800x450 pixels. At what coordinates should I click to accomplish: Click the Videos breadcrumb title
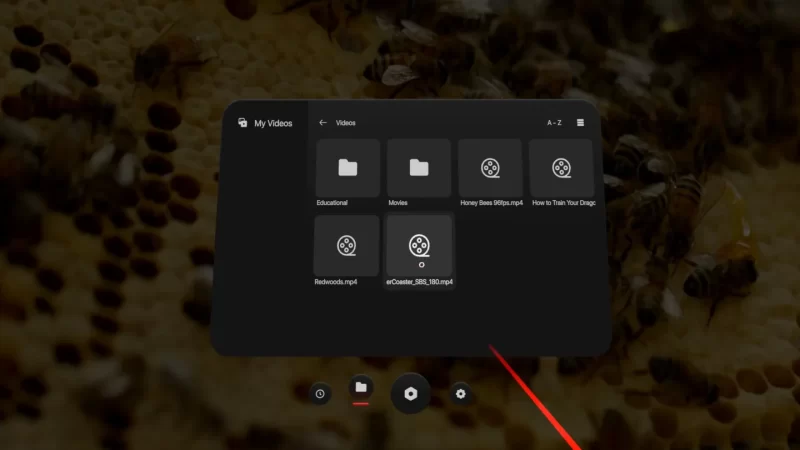(x=346, y=123)
